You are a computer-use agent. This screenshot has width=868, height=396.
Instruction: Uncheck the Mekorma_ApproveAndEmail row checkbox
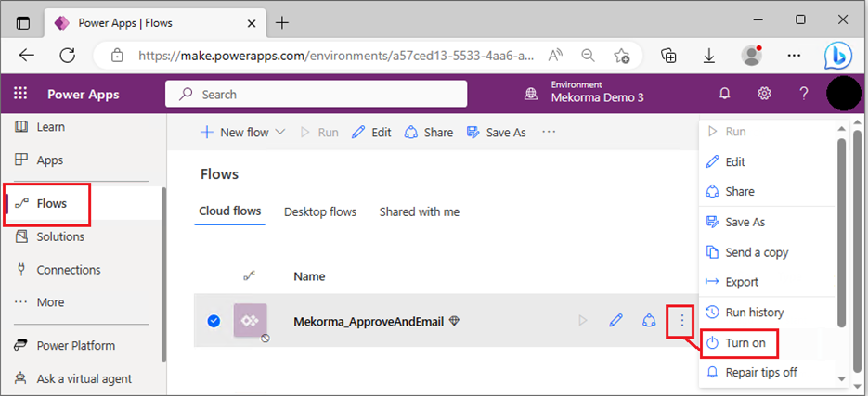coord(214,321)
